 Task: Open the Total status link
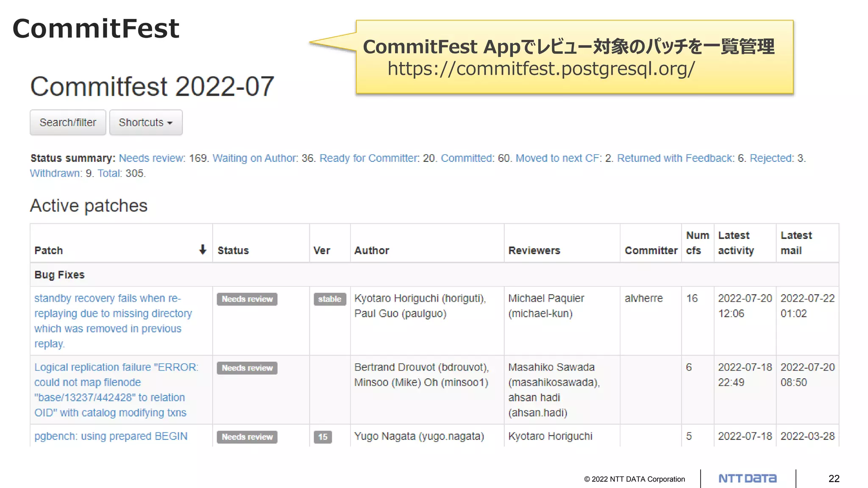click(x=110, y=173)
